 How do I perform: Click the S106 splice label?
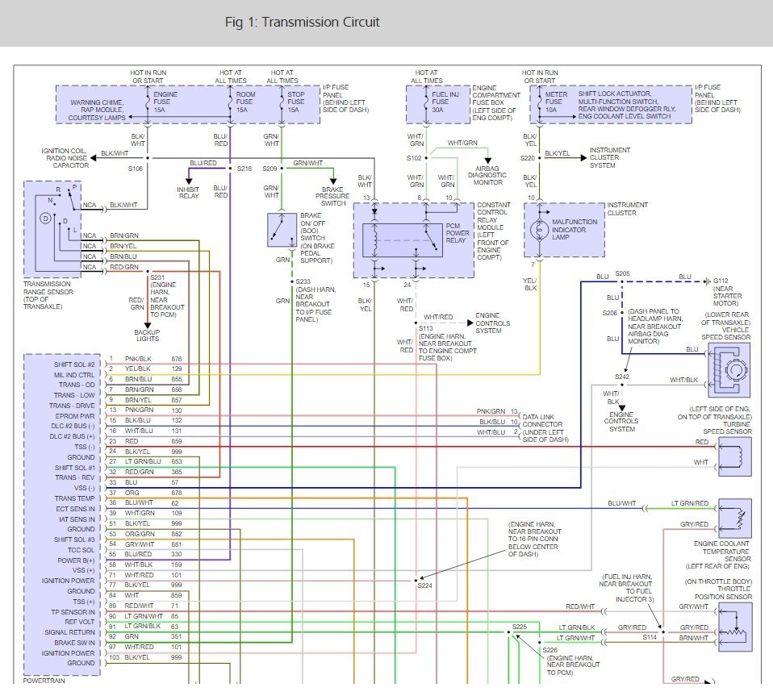[136, 169]
